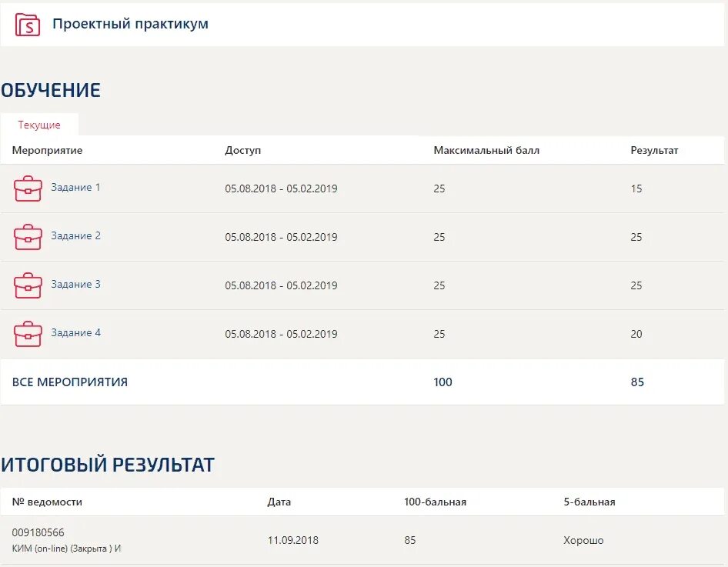This screenshot has height=567, width=728.
Task: Click the Доступ column header
Action: tap(242, 151)
